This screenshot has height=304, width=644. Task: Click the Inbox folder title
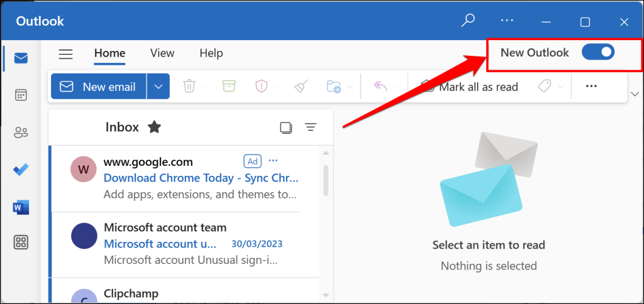pyautogui.click(x=123, y=127)
